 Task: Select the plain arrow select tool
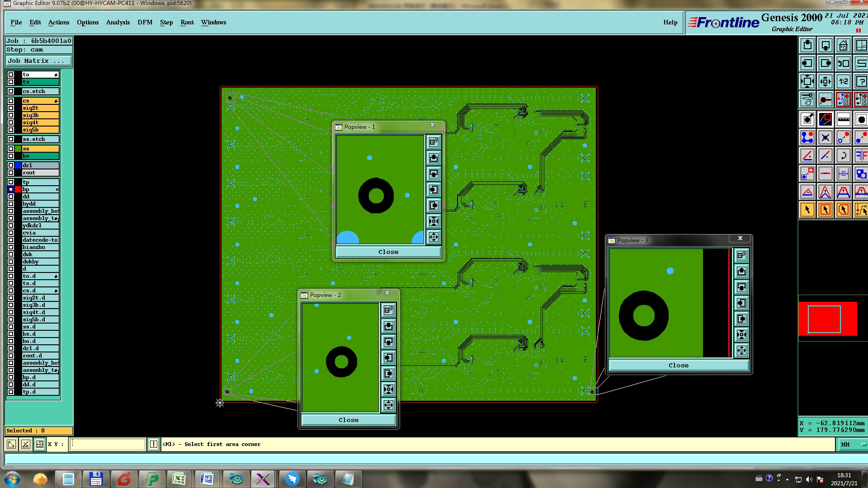(807, 210)
